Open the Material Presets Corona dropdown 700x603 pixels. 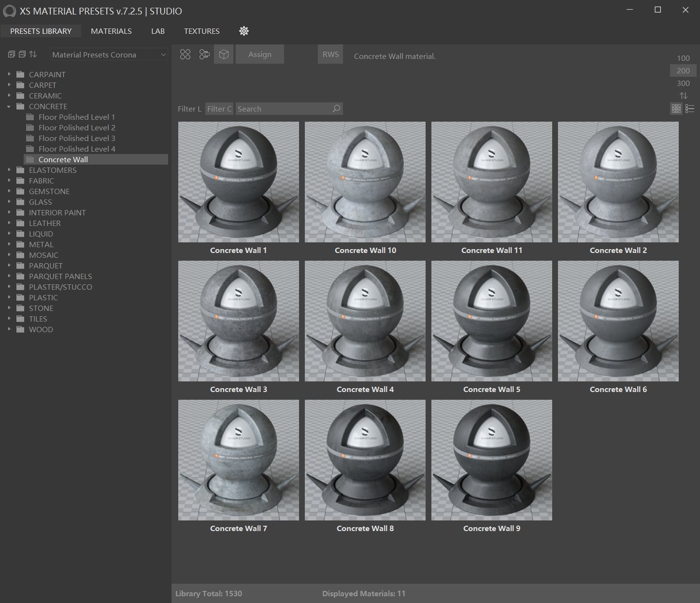click(x=109, y=55)
